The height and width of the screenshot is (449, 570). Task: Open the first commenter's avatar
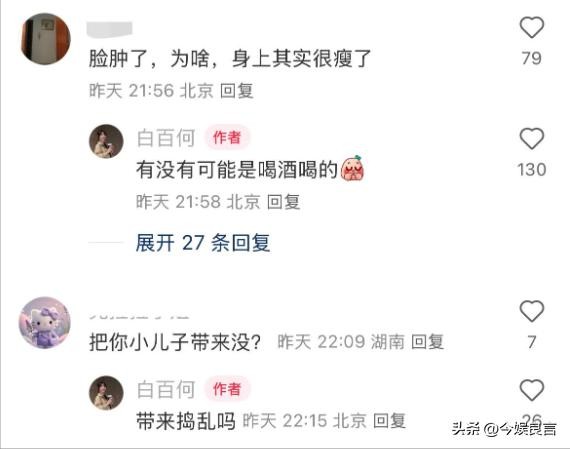[x=46, y=39]
